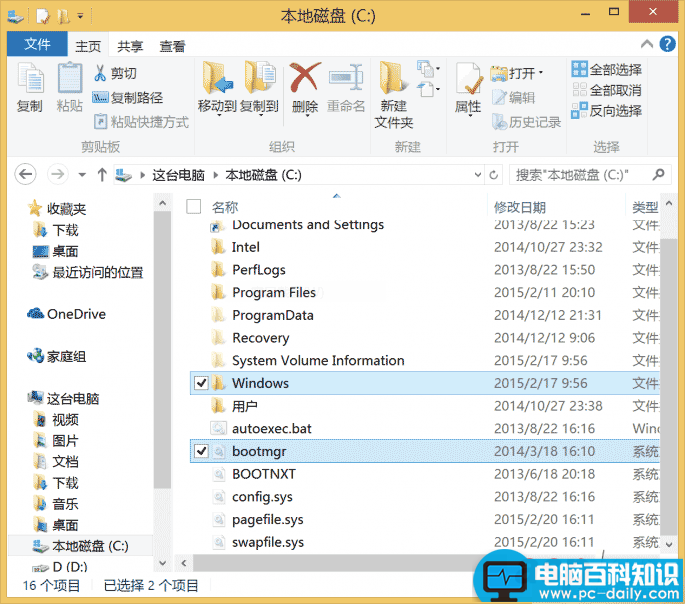Sort by 类型 column header
The width and height of the screenshot is (685, 604).
pyautogui.click(x=645, y=207)
